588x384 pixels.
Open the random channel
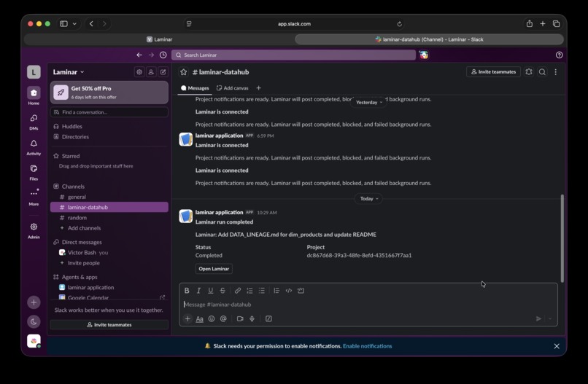tap(109, 218)
